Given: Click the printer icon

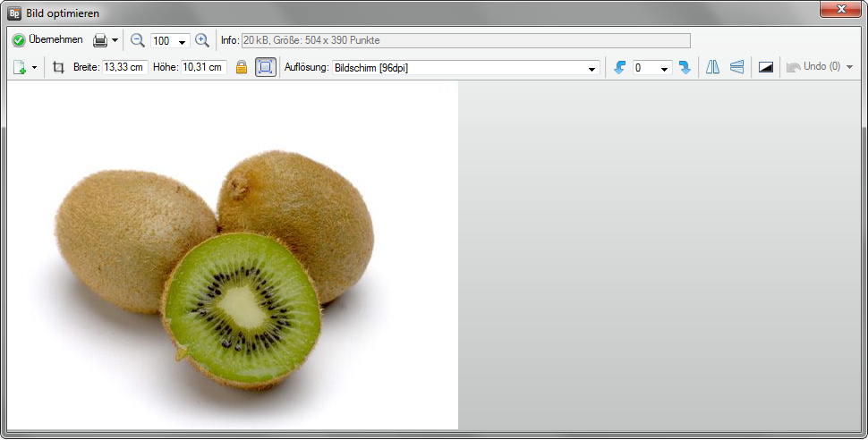Looking at the screenshot, I should [x=100, y=40].
